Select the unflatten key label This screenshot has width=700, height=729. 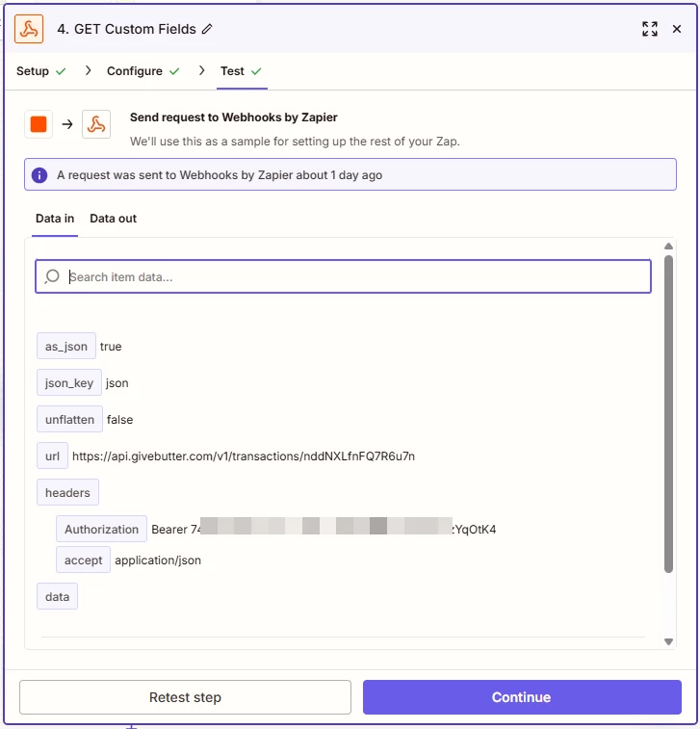69,419
